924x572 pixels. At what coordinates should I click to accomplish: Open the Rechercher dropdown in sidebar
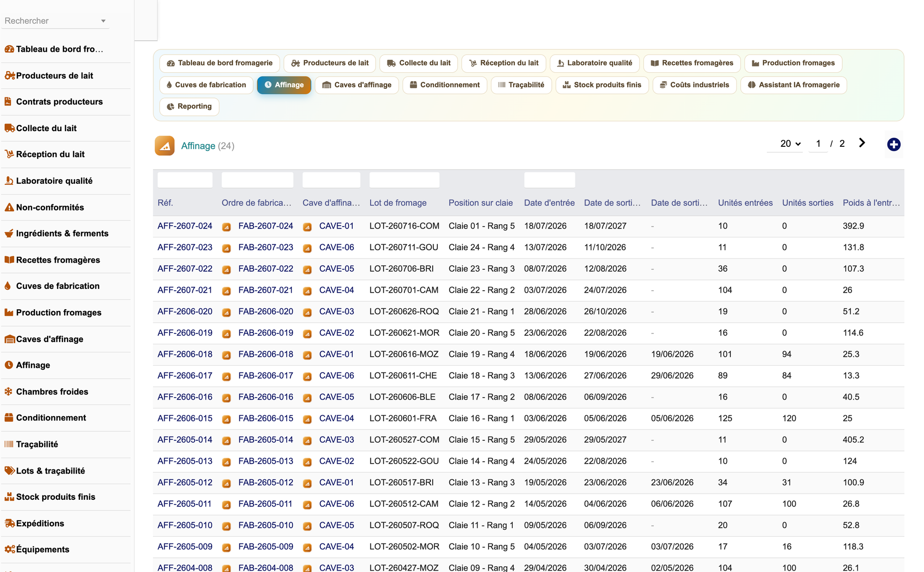55,21
